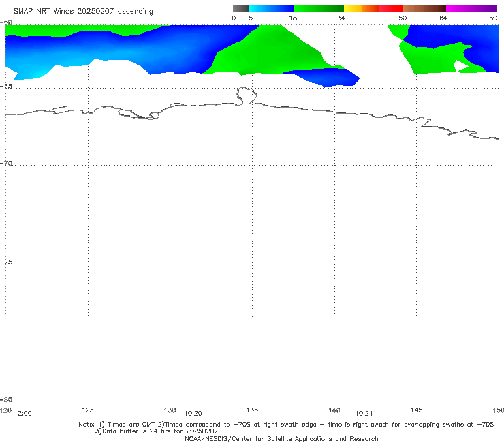Click the swath time label "10:21"
Image resolution: width=504 pixels, height=443 pixels.
click(x=364, y=414)
